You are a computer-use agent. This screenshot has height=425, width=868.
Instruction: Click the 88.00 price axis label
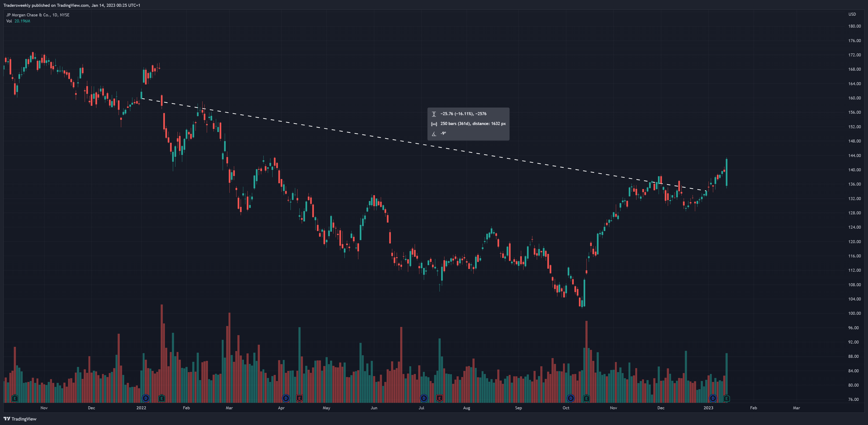click(853, 356)
